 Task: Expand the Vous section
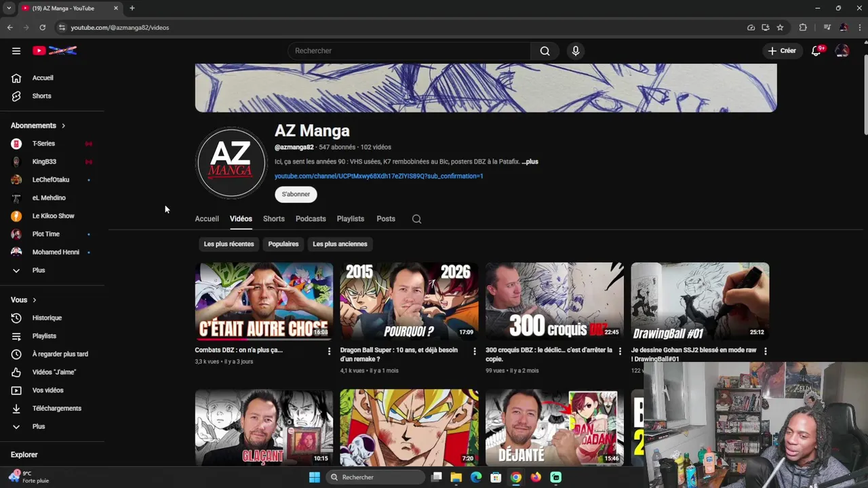tap(24, 300)
